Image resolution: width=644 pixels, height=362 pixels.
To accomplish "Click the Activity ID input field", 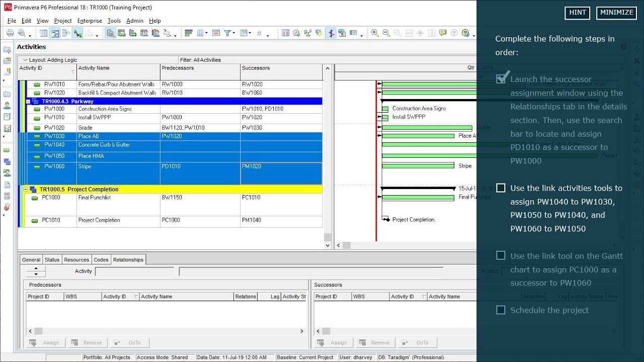I will (x=134, y=271).
